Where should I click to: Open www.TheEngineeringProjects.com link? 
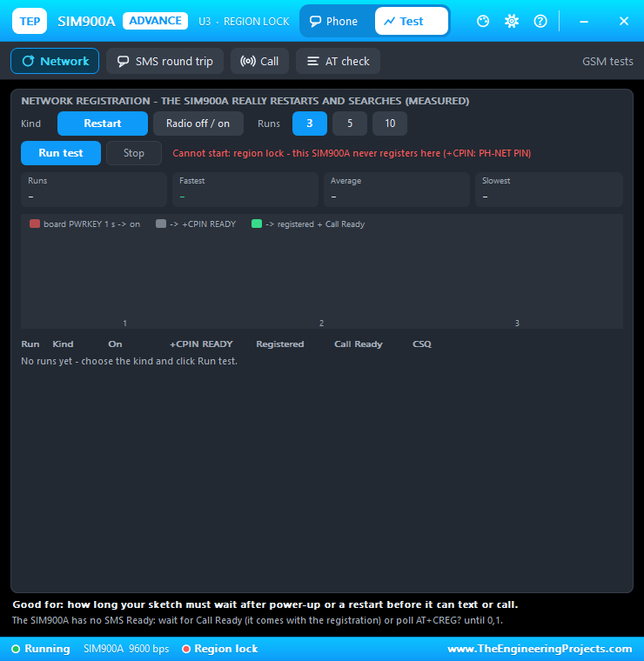coord(540,649)
